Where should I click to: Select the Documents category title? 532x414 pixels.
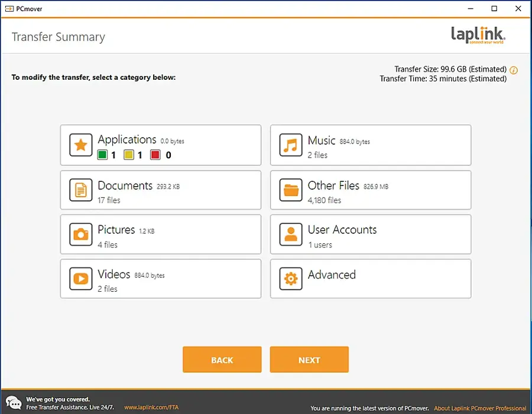(125, 185)
